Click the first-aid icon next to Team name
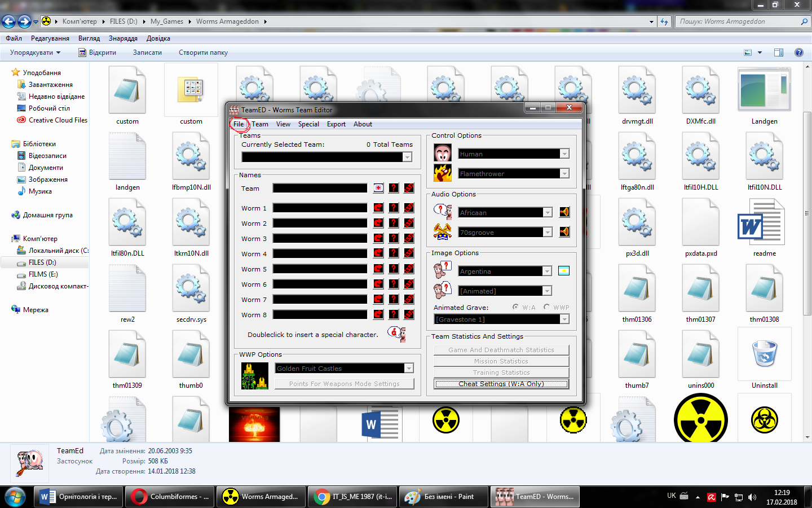Screen dimensions: 812x508 [378, 188]
